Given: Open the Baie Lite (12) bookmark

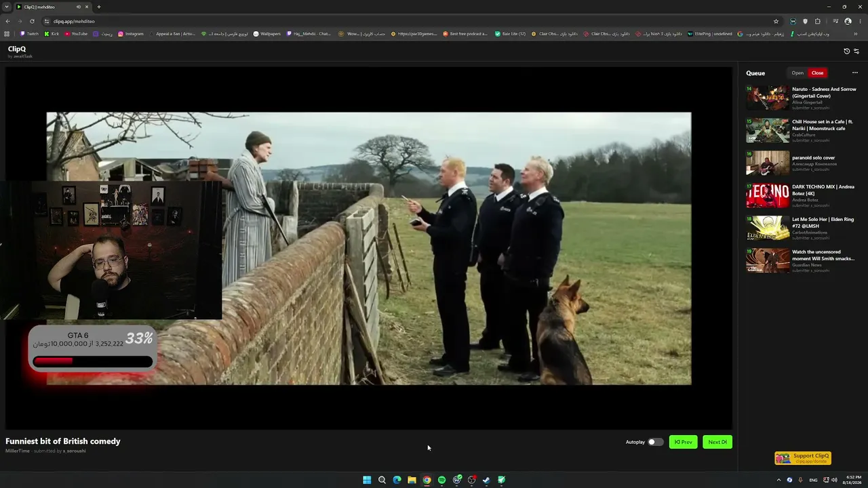Looking at the screenshot, I should [510, 34].
